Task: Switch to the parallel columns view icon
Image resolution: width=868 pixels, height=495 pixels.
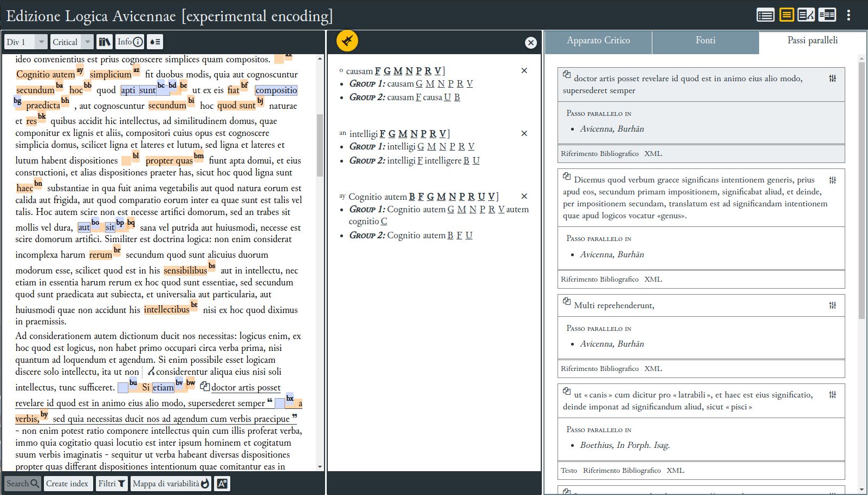Action: point(828,15)
